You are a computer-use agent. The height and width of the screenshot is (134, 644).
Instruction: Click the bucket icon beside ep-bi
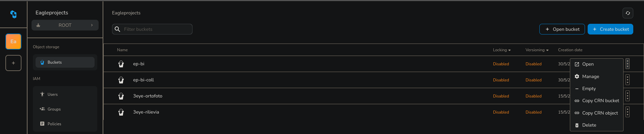tap(121, 64)
